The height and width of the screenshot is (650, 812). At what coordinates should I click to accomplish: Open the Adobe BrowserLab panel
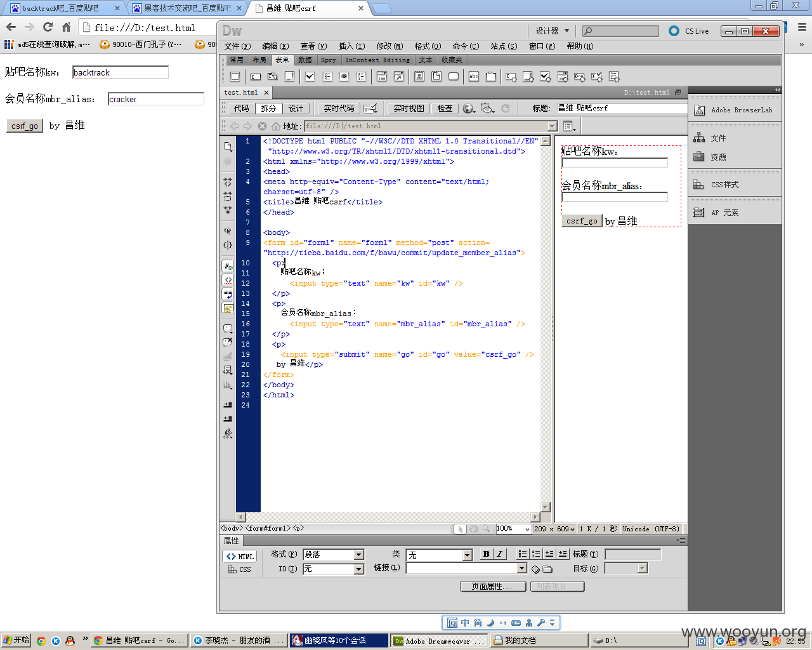(x=735, y=110)
